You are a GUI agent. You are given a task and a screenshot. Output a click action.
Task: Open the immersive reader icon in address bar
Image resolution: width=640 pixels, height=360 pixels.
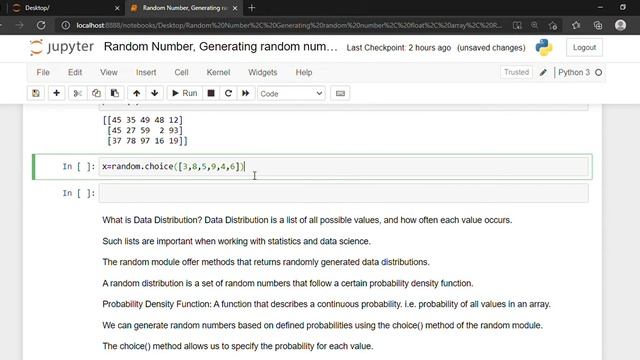click(517, 25)
